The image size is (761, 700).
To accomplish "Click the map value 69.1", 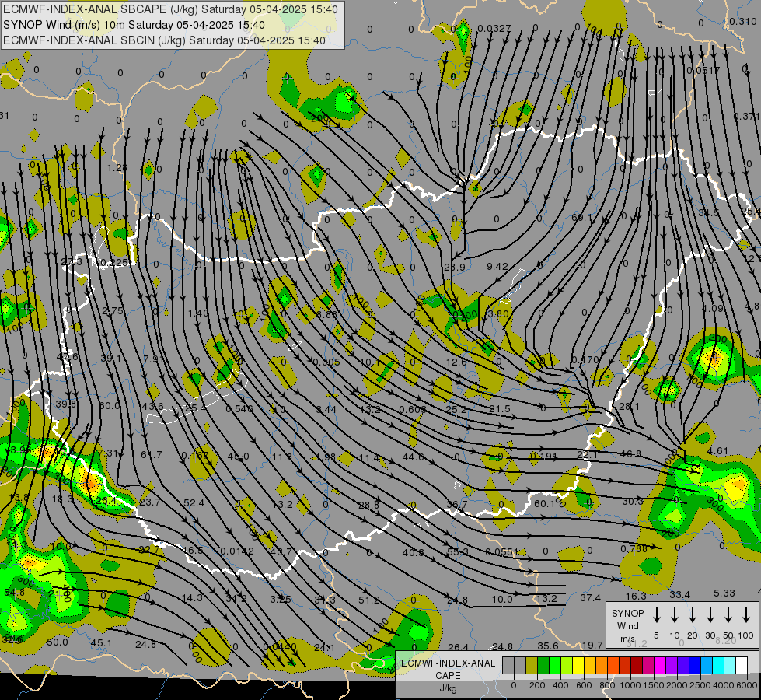I will (x=582, y=218).
